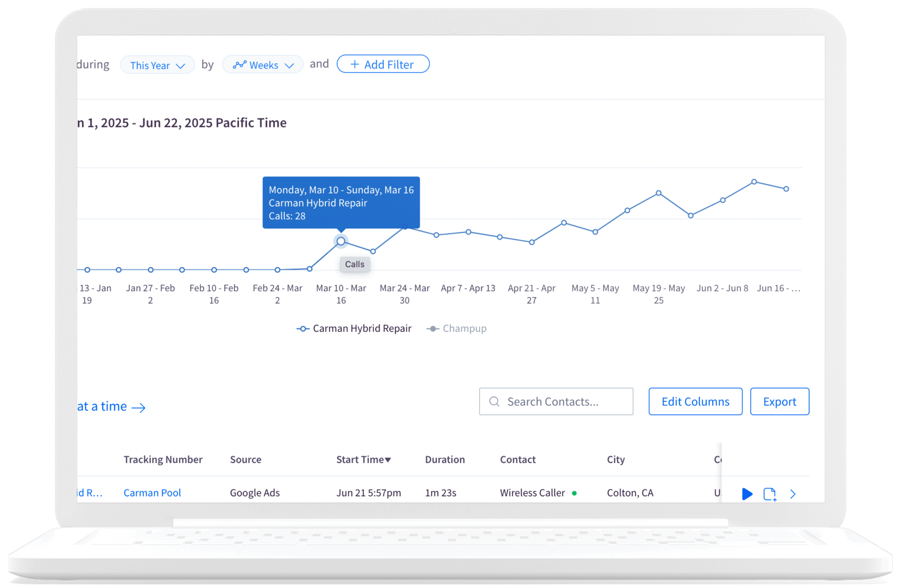Open call details with the right chevron
The image size is (898, 588).
793,494
